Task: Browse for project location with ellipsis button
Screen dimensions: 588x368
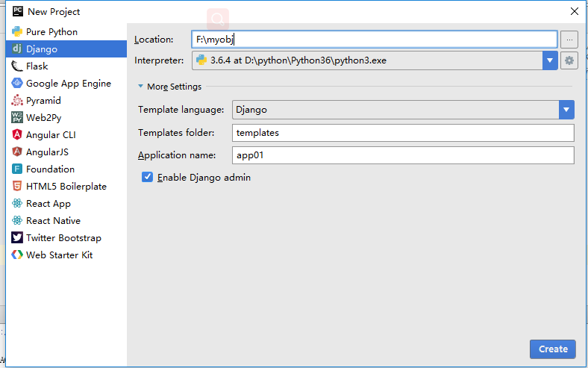Action: (x=569, y=40)
